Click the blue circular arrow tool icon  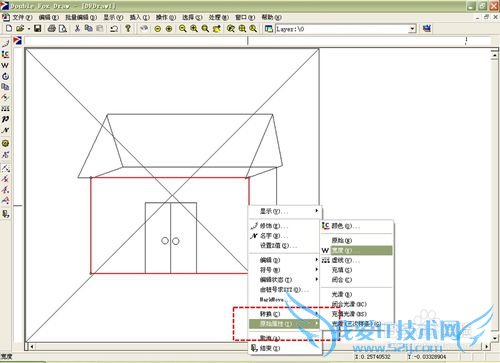[x=5, y=76]
